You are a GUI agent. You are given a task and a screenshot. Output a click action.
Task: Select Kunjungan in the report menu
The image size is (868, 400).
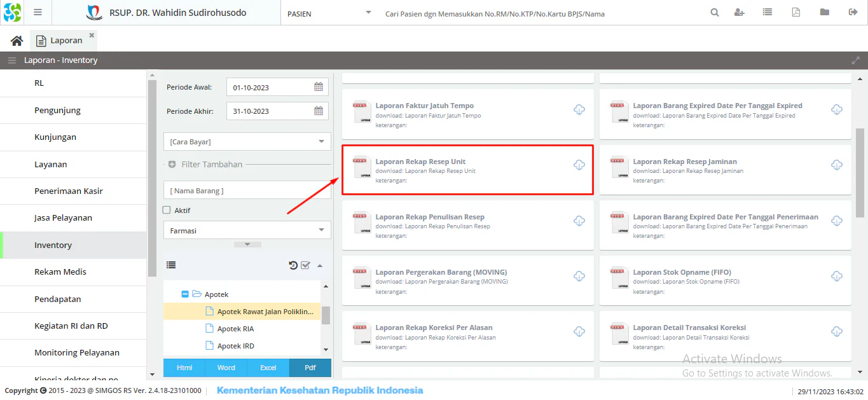point(73,137)
